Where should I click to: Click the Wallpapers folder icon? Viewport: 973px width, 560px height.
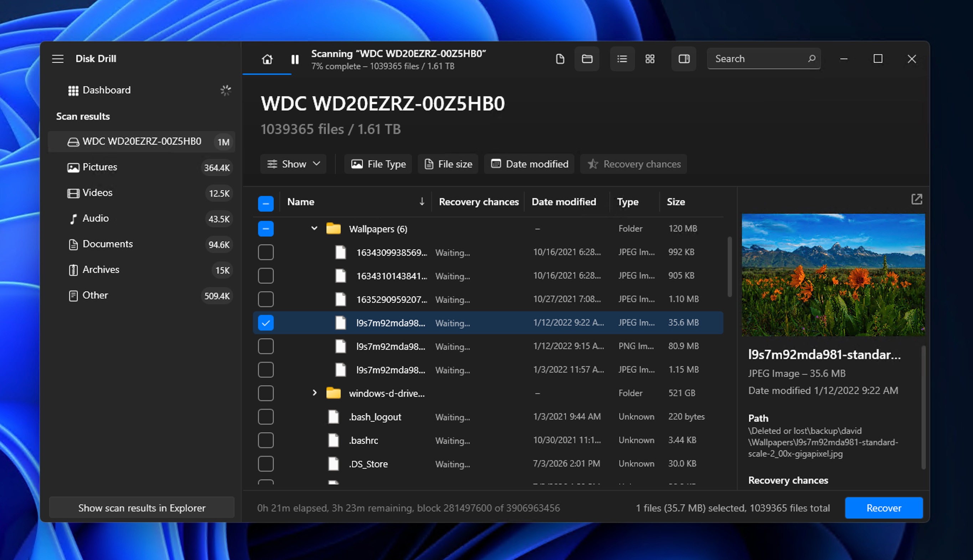[x=333, y=228]
